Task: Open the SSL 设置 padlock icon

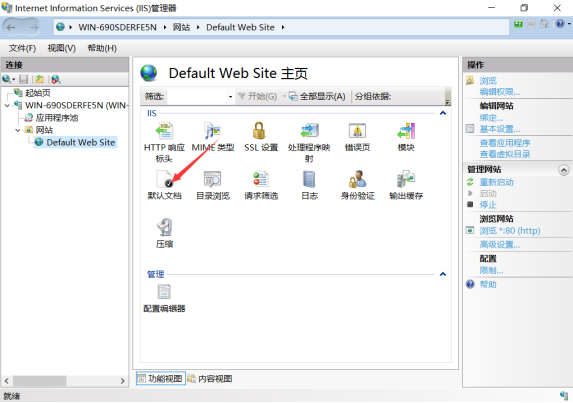Action: coord(259,131)
